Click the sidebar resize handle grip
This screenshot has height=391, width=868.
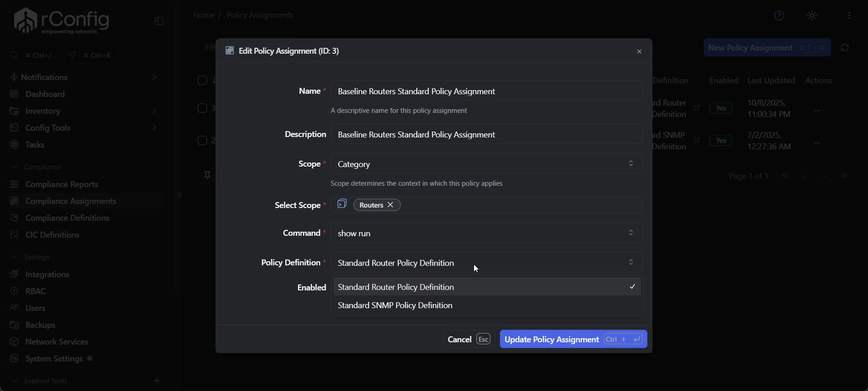point(180,196)
